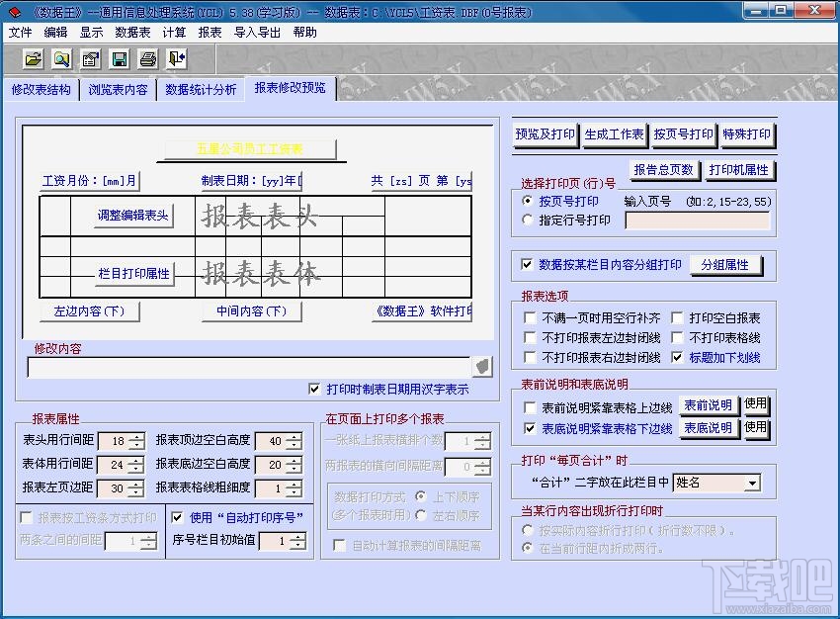Exit via the door toolbar icon
This screenshot has width=840, height=619.
tap(175, 59)
